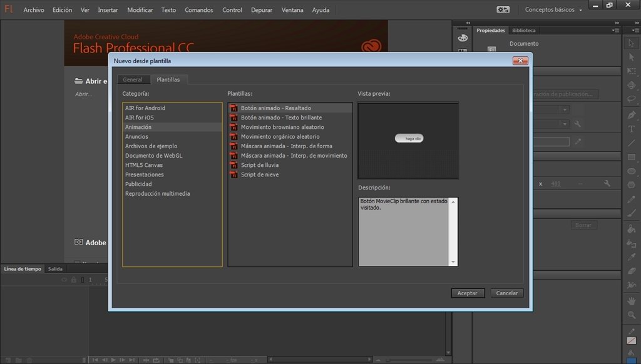The width and height of the screenshot is (641, 364).
Task: Select the Pen tool in tools panel
Action: click(x=632, y=115)
